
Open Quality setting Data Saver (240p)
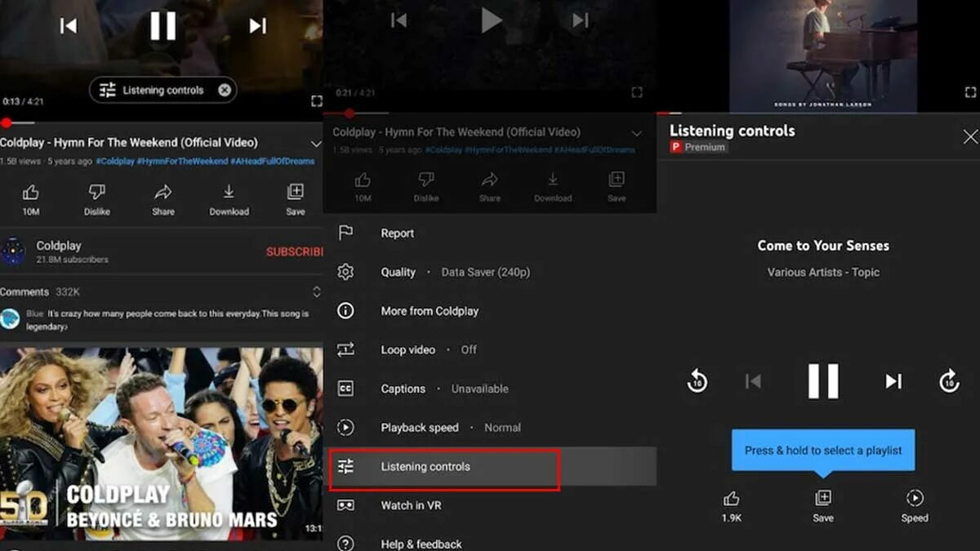pyautogui.click(x=490, y=272)
